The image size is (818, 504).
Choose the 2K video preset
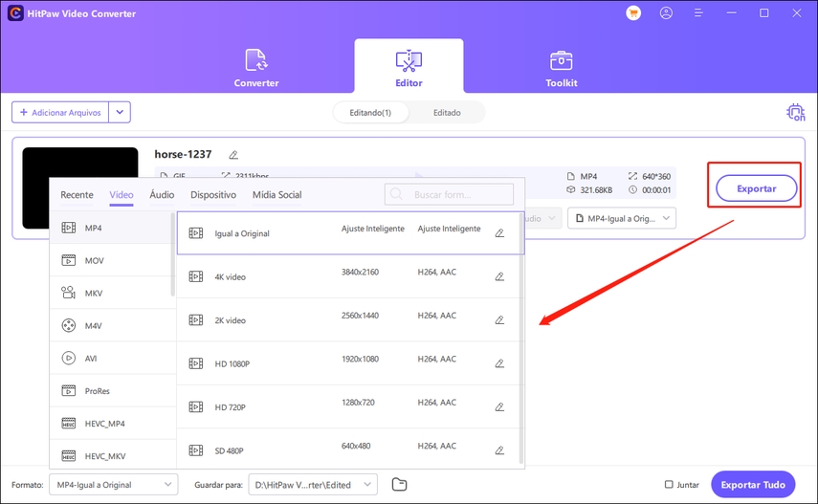348,319
